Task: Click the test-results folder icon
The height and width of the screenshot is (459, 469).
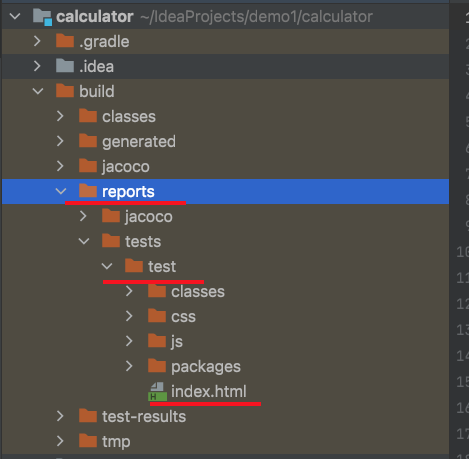Action: (88, 416)
